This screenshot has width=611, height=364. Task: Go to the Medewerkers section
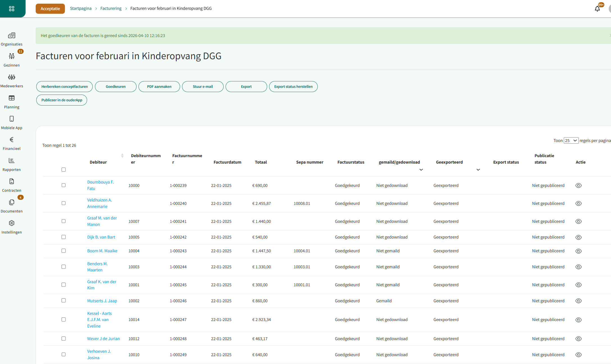[x=12, y=77]
